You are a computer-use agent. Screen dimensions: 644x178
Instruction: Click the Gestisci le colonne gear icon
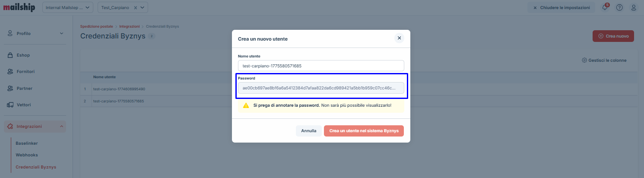click(584, 60)
